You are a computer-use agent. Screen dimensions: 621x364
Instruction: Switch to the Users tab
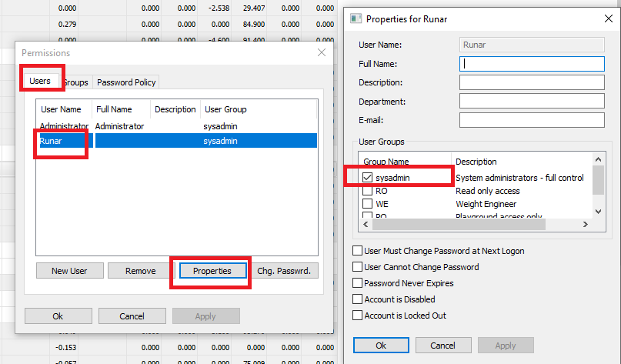click(40, 81)
